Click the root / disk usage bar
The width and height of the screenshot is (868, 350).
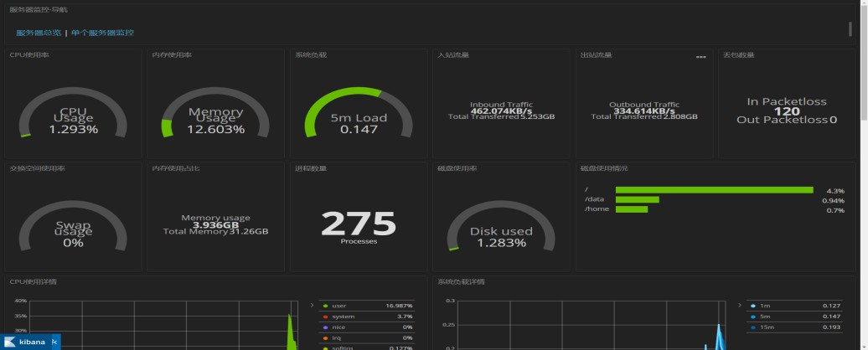(714, 189)
